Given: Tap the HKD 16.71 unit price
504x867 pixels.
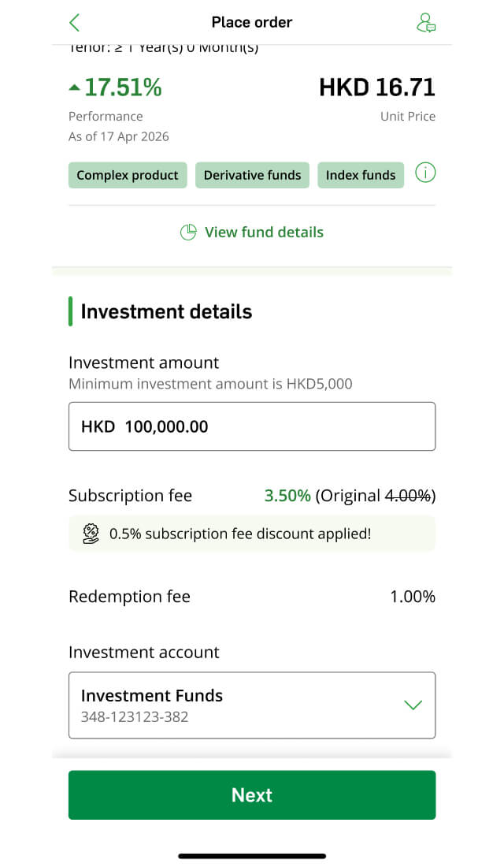Looking at the screenshot, I should pyautogui.click(x=377, y=87).
